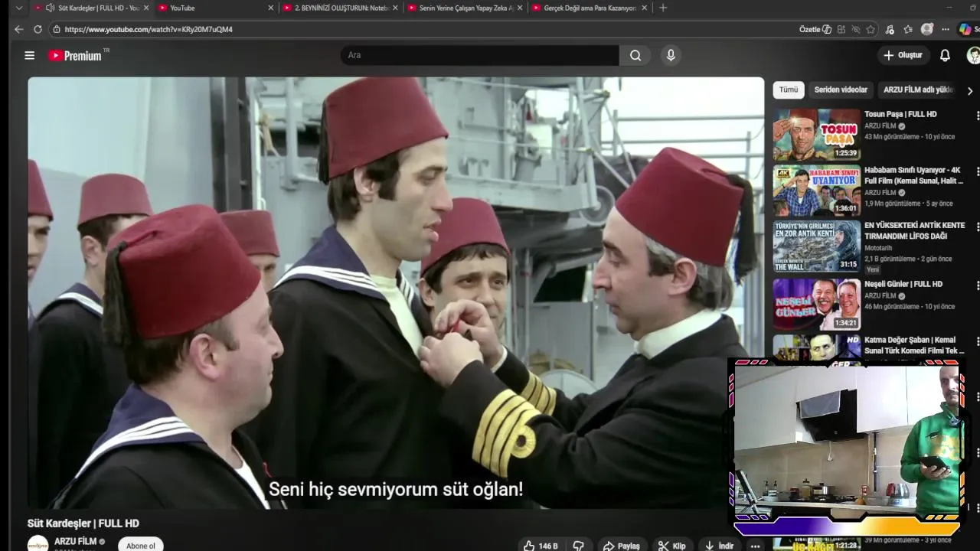View site info lock icon in address bar

[56, 29]
